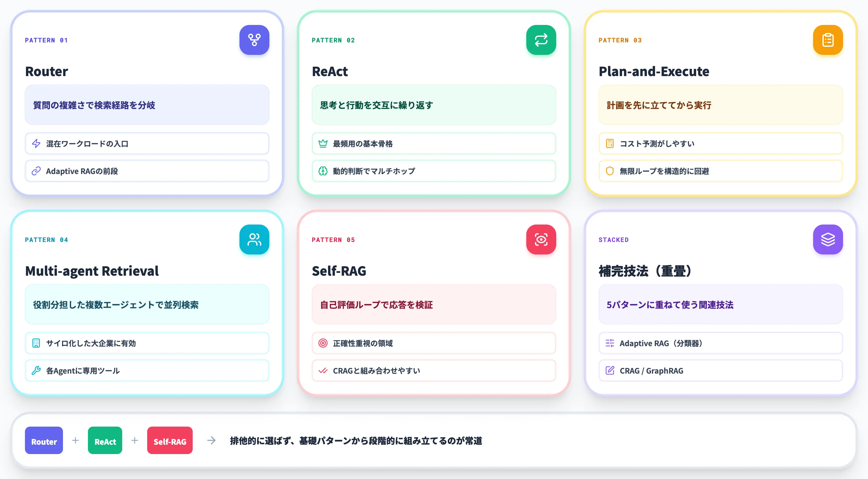Click the PATTERN 02 label
868x479 pixels.
point(333,40)
